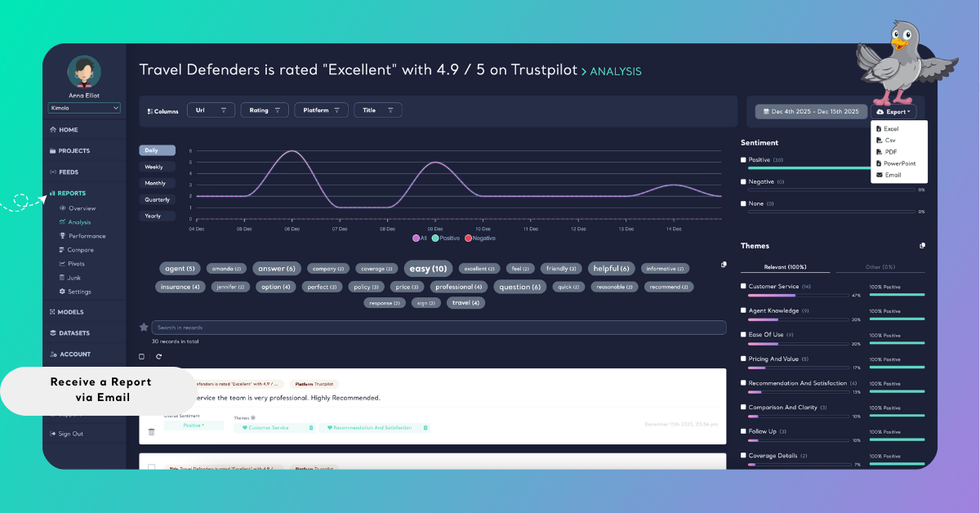Switch the chart to Quarterly view

[x=157, y=199]
